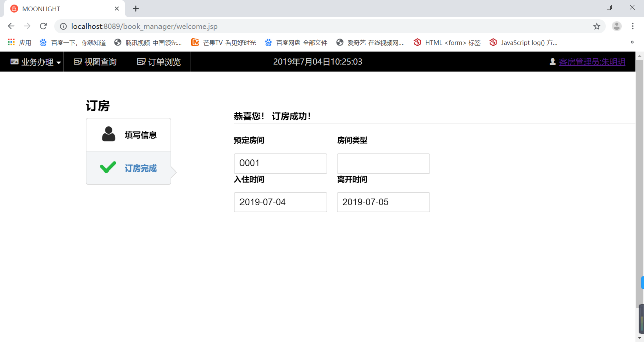This screenshot has height=342, width=644.
Task: Open the HTML <form> 标签 bookmark
Action: pyautogui.click(x=447, y=43)
